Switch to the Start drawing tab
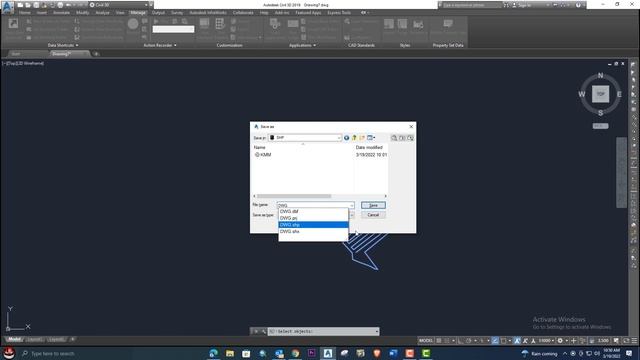The image size is (640, 360). click(x=16, y=54)
